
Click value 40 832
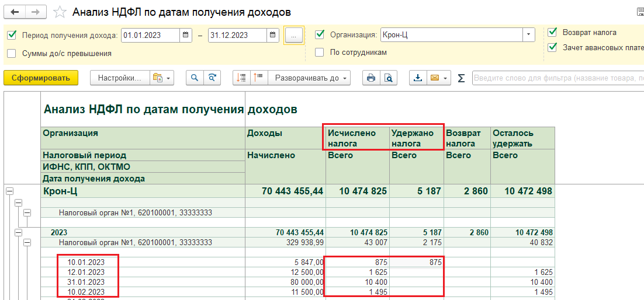click(x=541, y=243)
